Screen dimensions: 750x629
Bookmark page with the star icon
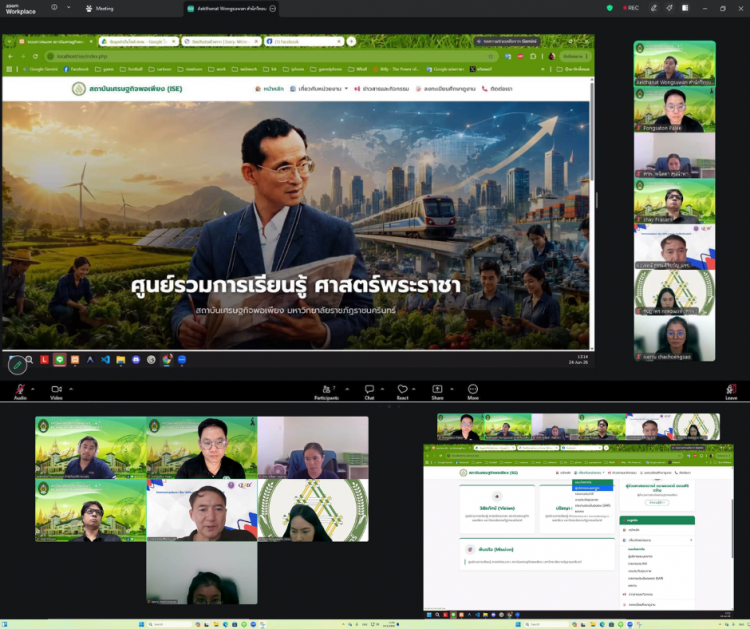tap(490, 56)
